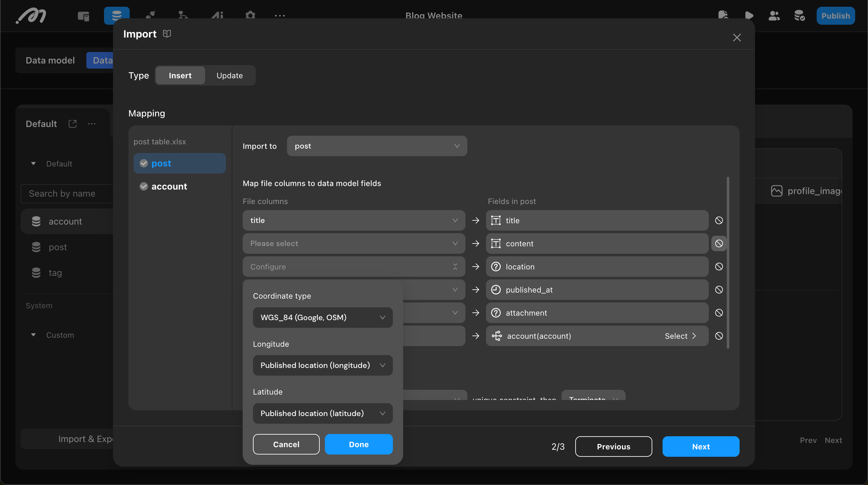Screen dimensions: 868x485
Task: Click the account table icon in the sidebar
Action: (x=36, y=221)
